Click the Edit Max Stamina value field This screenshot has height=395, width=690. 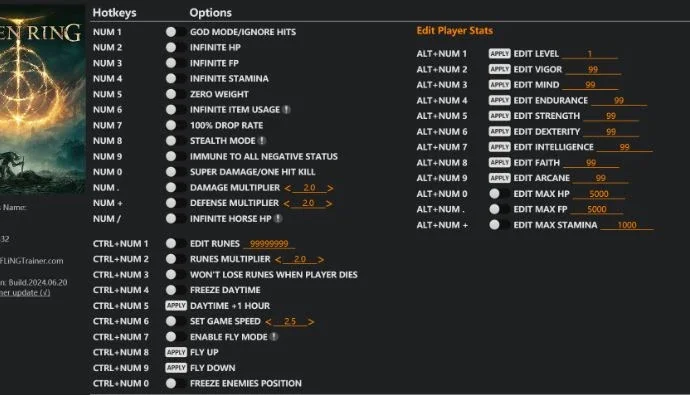627,225
